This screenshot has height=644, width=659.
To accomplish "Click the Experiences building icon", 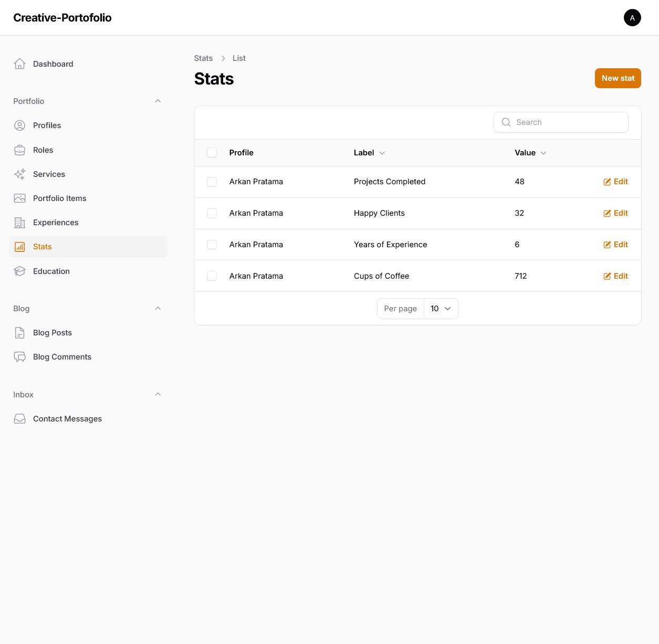I will 19,223.
